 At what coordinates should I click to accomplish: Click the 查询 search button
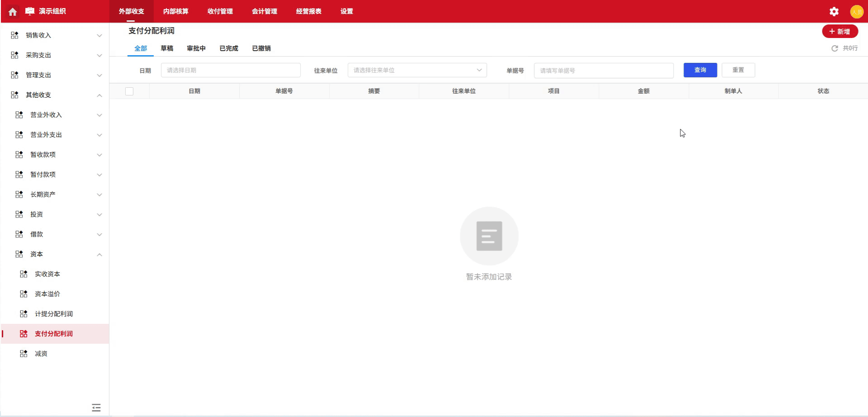[x=700, y=70]
